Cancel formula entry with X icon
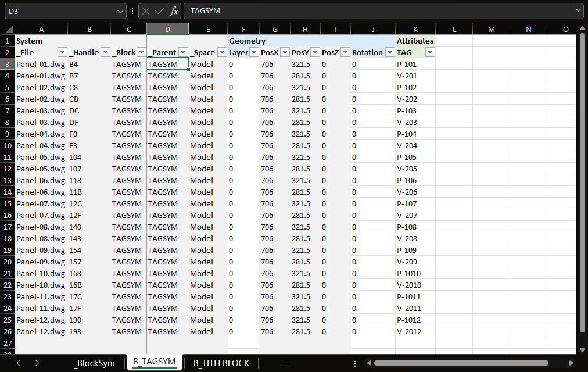588x372 pixels. pos(146,11)
